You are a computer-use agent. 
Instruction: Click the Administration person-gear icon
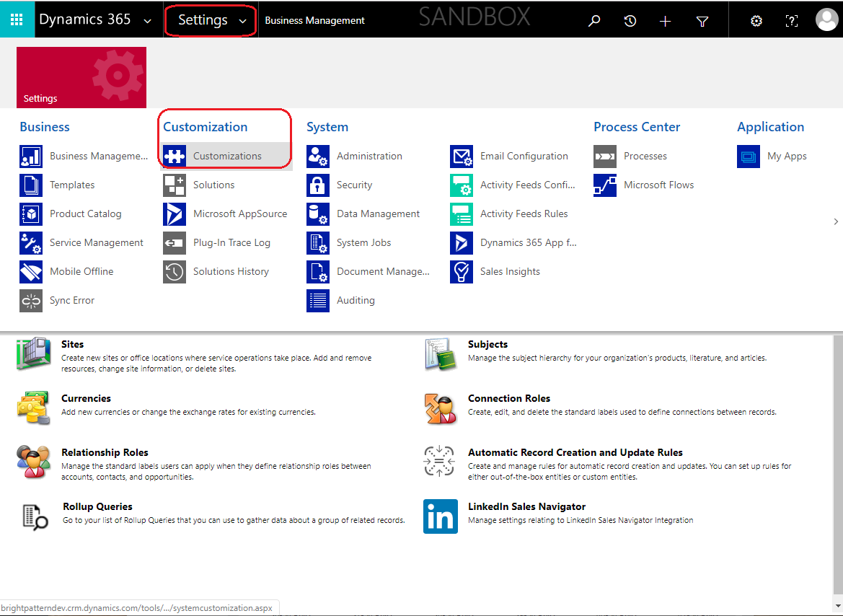coord(318,157)
